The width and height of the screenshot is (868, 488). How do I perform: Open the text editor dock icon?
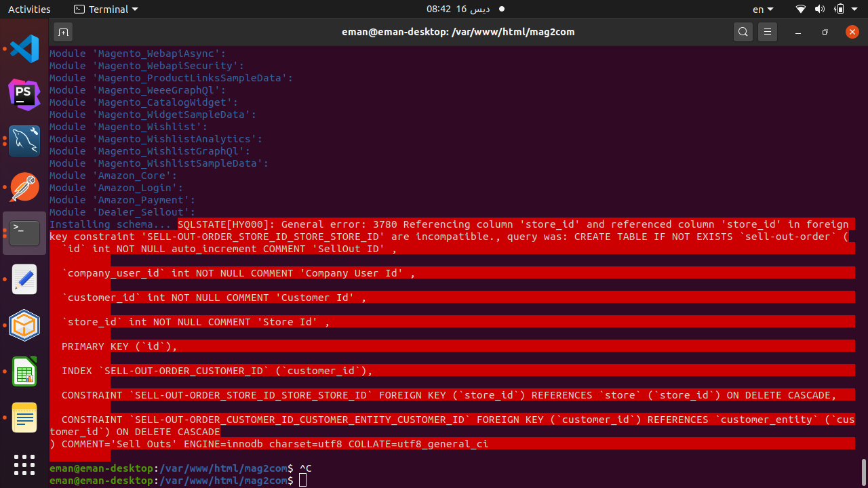[x=24, y=280]
